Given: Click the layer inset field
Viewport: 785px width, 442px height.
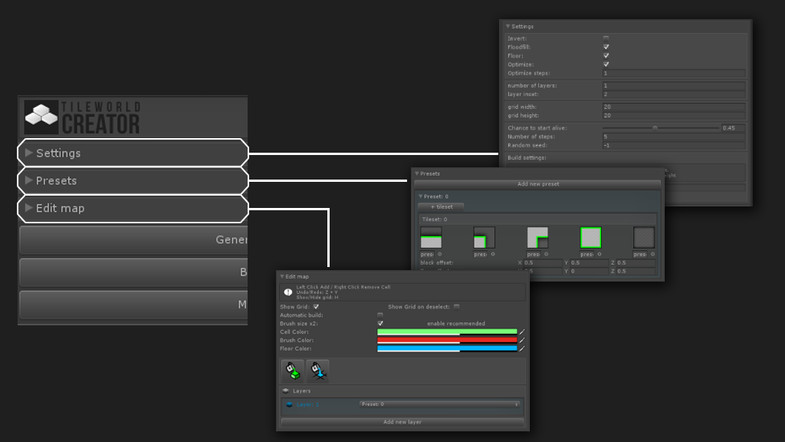Looking at the screenshot, I should pos(674,94).
